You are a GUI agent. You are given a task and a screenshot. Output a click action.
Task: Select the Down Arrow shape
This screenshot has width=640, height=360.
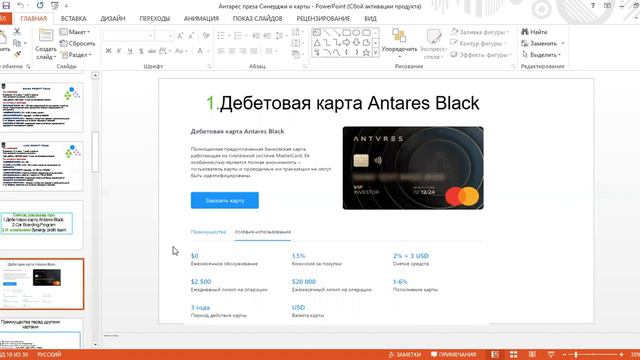pyautogui.click(x=356, y=42)
